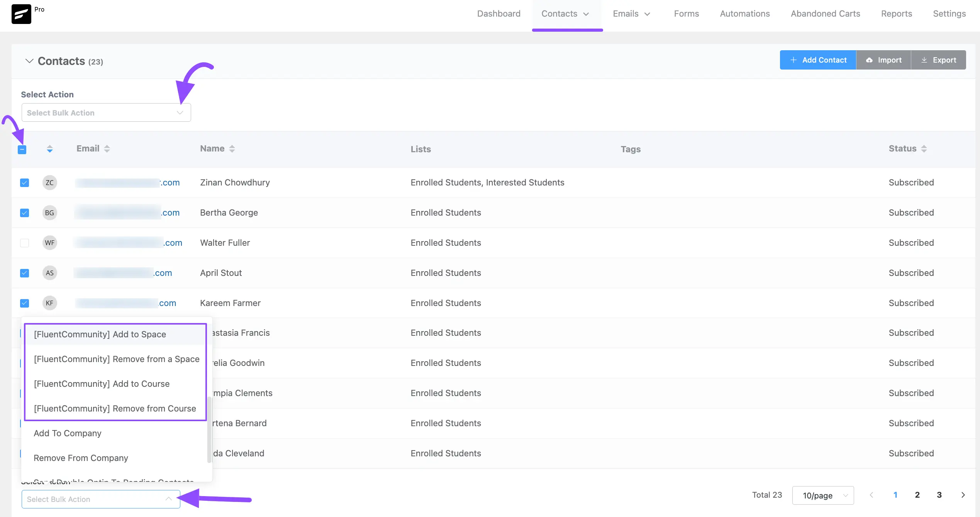Click Subscribed status in April Stout row

coord(911,273)
